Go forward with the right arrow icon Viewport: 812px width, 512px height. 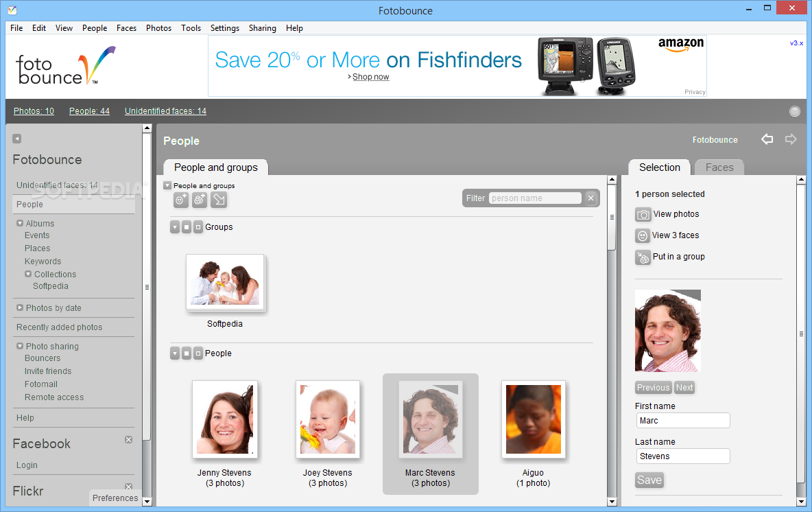coord(791,139)
